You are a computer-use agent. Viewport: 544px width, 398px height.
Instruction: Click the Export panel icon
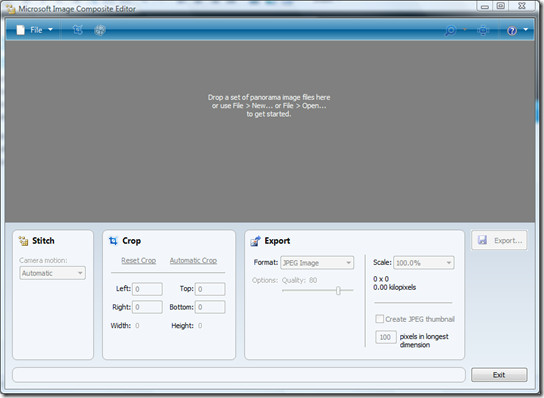255,240
